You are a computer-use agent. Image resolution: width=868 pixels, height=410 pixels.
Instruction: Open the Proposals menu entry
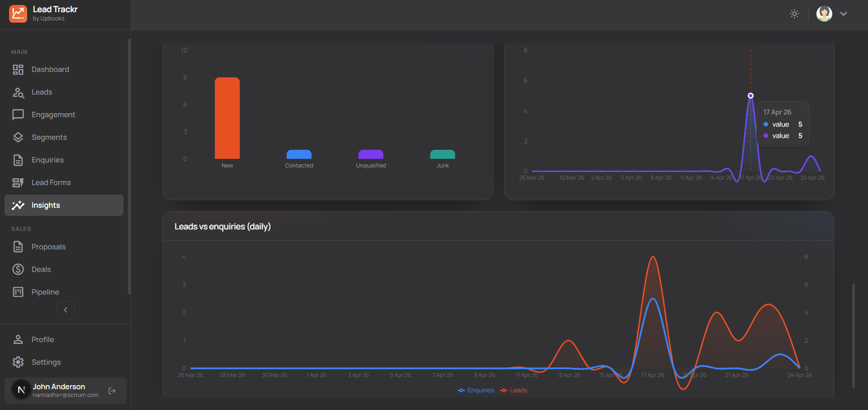[48, 247]
